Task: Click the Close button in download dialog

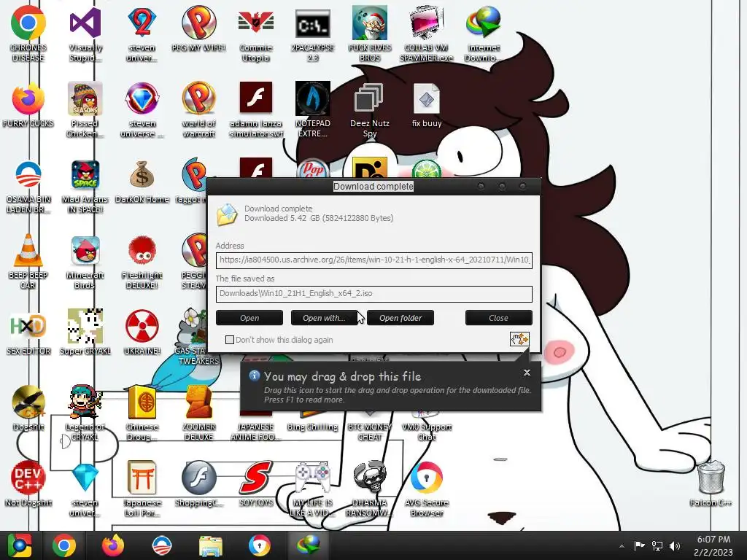Action: 498,318
